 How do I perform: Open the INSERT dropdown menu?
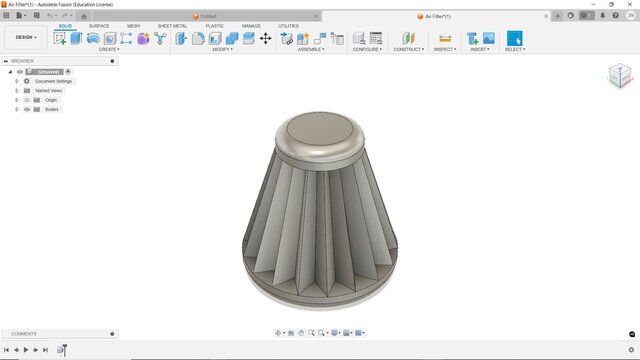[x=480, y=49]
